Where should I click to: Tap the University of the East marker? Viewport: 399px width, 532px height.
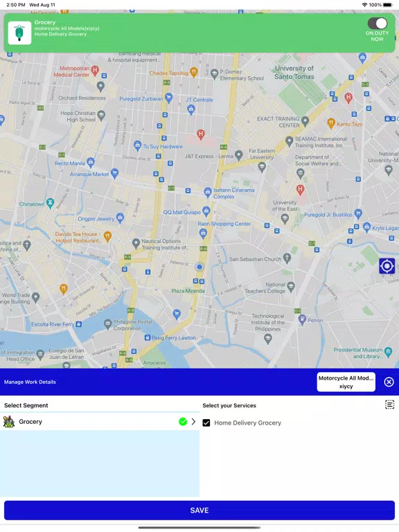[x=285, y=219]
